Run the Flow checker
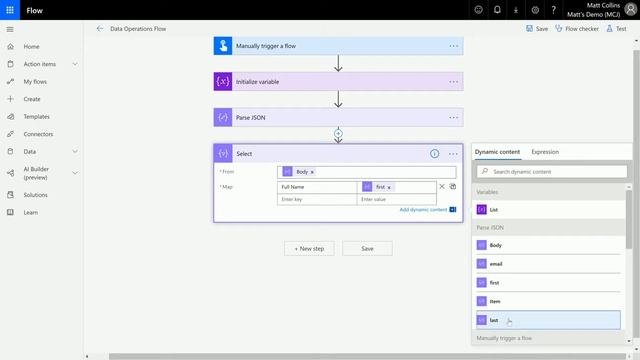 (x=577, y=29)
